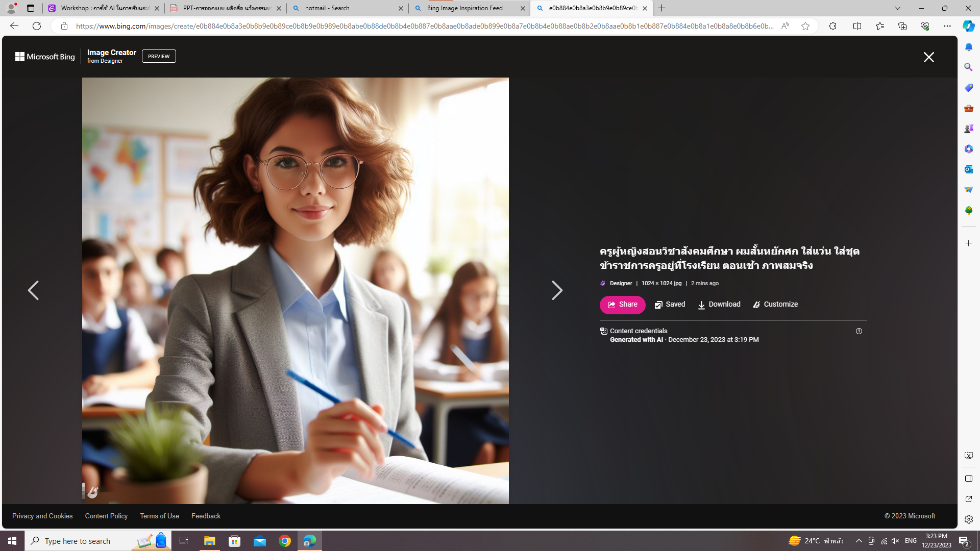The width and height of the screenshot is (980, 551).
Task: Open Customize in Designer
Action: click(775, 305)
